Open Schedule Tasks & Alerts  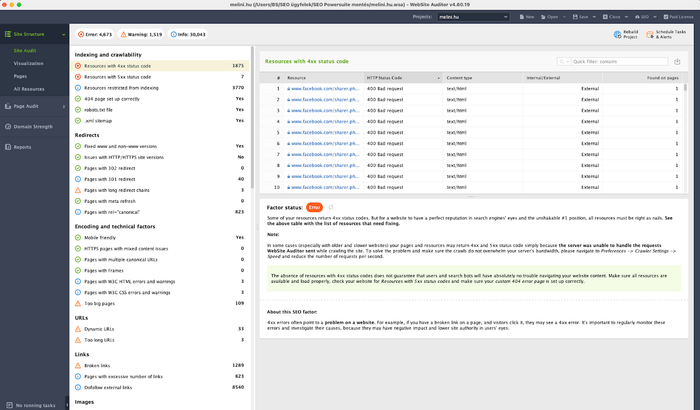(666, 34)
